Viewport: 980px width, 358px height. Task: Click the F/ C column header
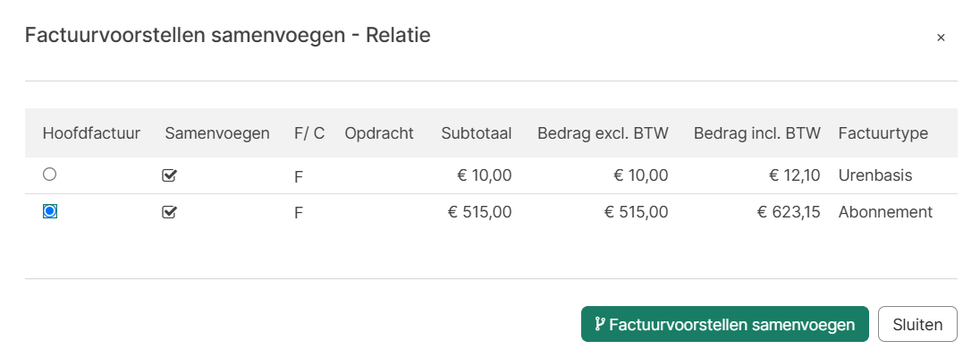click(x=309, y=132)
